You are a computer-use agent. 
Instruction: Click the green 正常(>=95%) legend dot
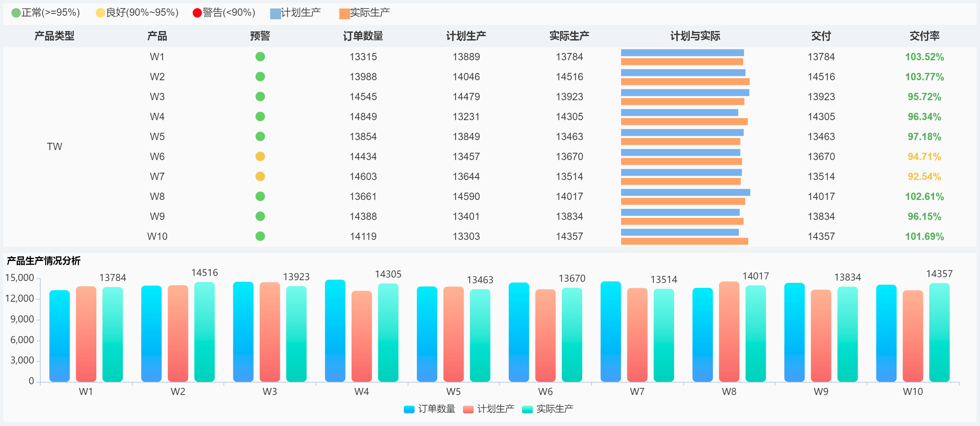click(16, 13)
